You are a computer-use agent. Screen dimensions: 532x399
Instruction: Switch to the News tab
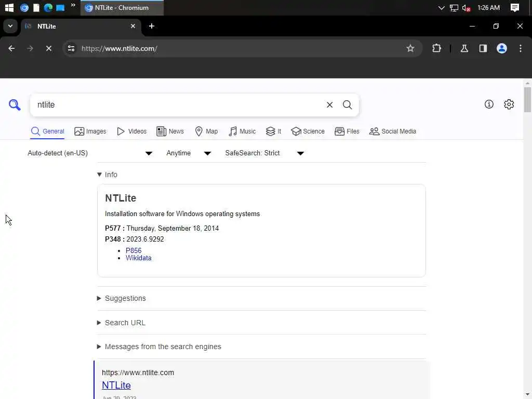pyautogui.click(x=170, y=131)
